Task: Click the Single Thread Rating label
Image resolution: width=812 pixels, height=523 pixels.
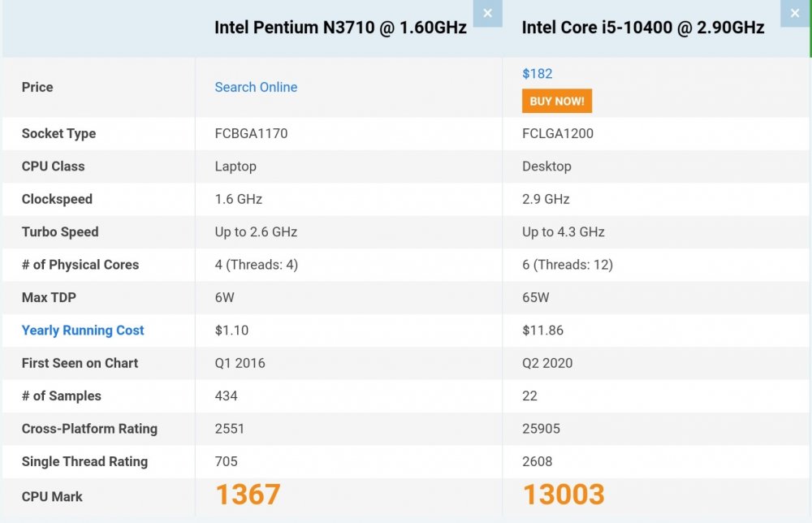Action: click(x=84, y=461)
